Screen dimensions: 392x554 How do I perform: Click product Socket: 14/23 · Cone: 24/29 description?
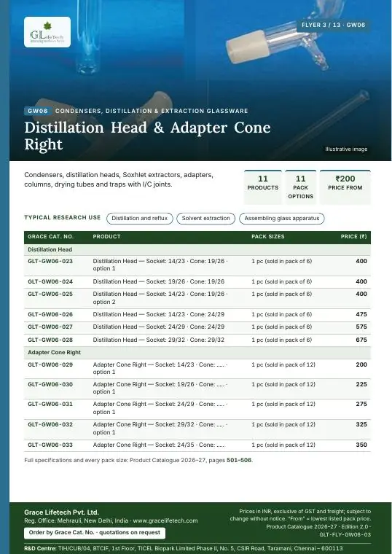(159, 314)
